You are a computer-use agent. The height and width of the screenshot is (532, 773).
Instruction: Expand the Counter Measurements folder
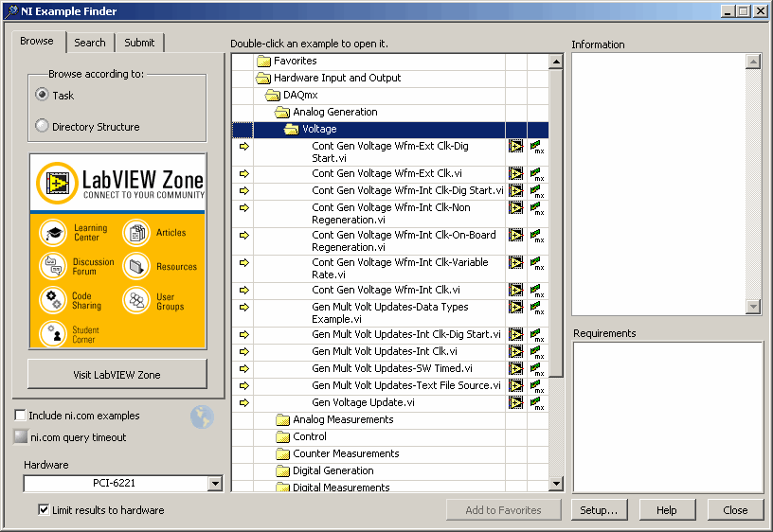click(283, 453)
